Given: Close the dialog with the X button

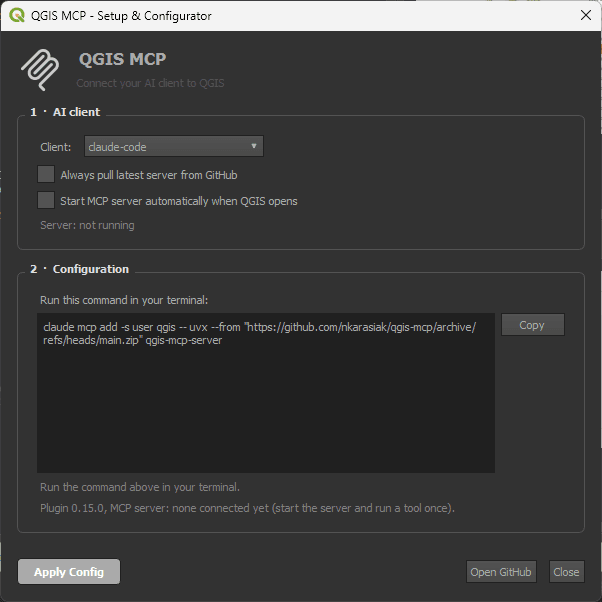Looking at the screenshot, I should click(586, 15).
